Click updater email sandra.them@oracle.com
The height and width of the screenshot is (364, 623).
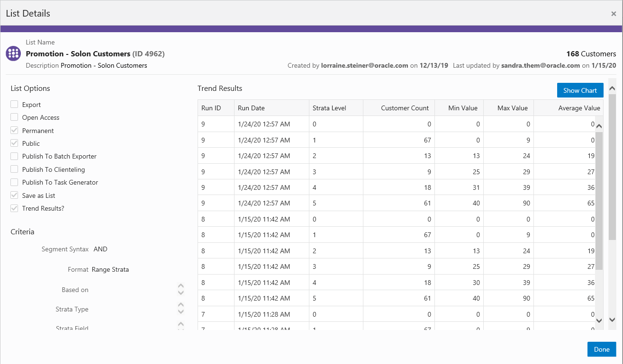[x=541, y=66]
